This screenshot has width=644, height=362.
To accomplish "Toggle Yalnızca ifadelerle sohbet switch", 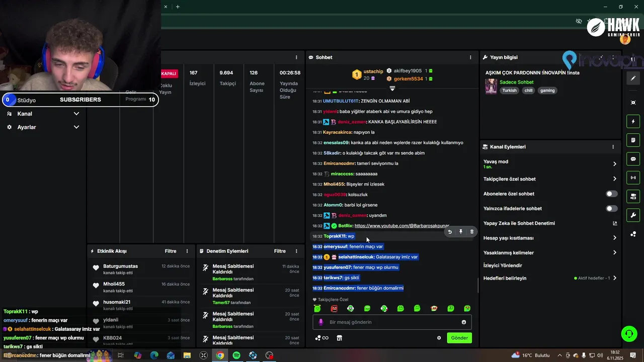I will click(611, 209).
